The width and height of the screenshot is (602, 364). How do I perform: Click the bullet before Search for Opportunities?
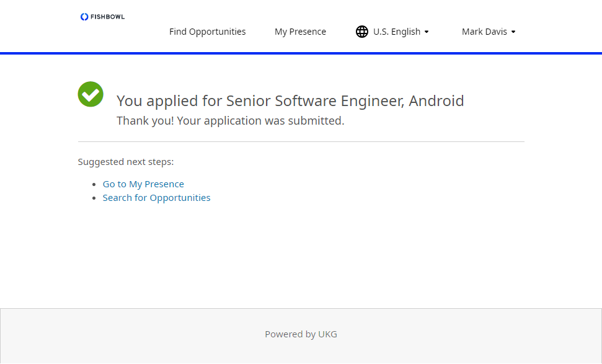94,198
